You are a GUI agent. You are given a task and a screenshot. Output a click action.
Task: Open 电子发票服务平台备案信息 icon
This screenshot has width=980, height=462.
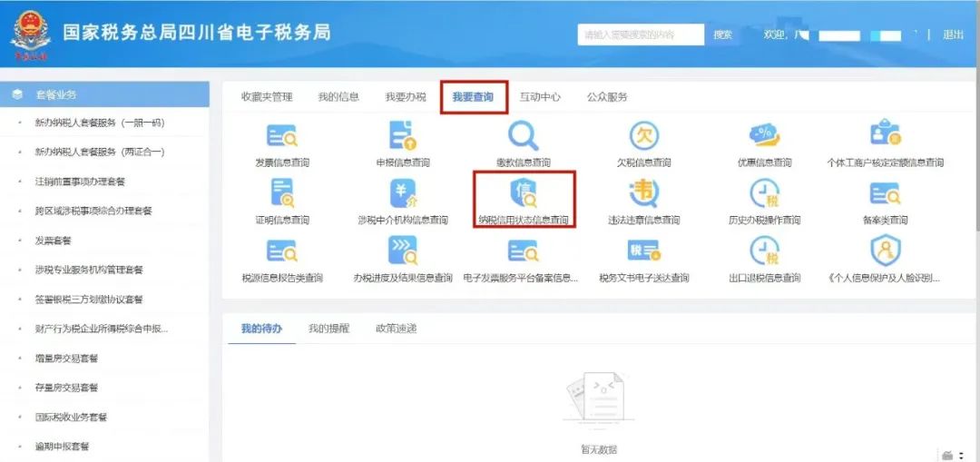pyautogui.click(x=524, y=251)
